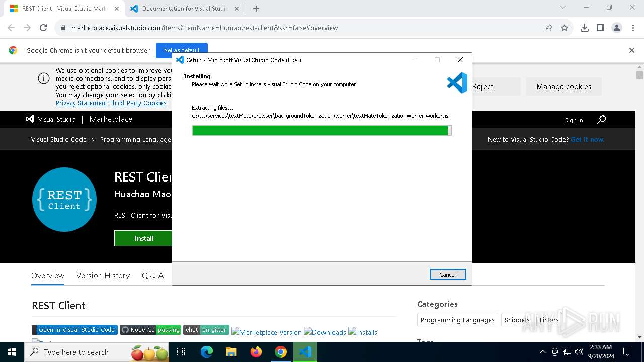Click the REST Client heading text

[58, 306]
